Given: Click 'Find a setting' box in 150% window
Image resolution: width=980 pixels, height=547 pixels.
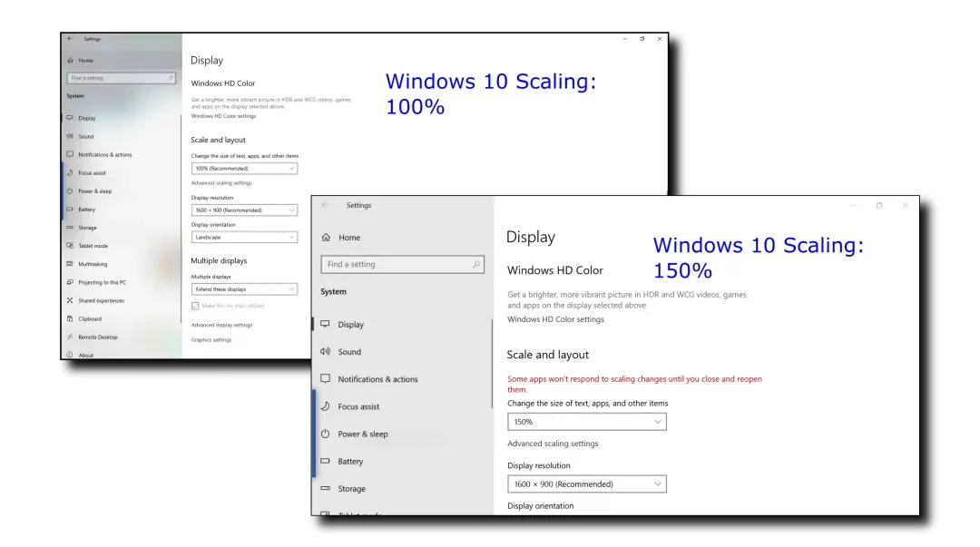Looking at the screenshot, I should pos(403,265).
